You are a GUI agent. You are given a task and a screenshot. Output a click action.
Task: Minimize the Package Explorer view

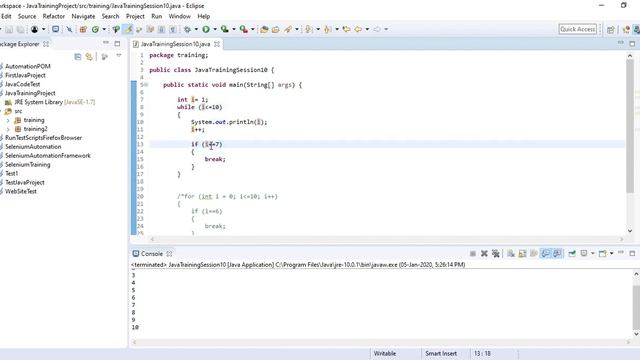click(106, 42)
